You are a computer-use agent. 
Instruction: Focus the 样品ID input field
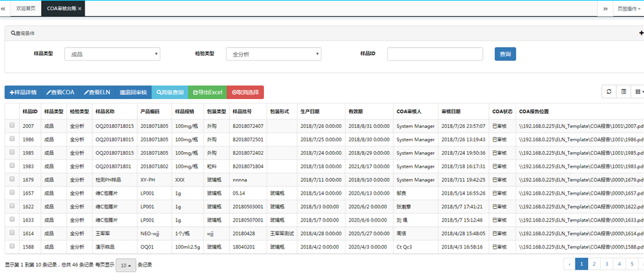point(435,54)
